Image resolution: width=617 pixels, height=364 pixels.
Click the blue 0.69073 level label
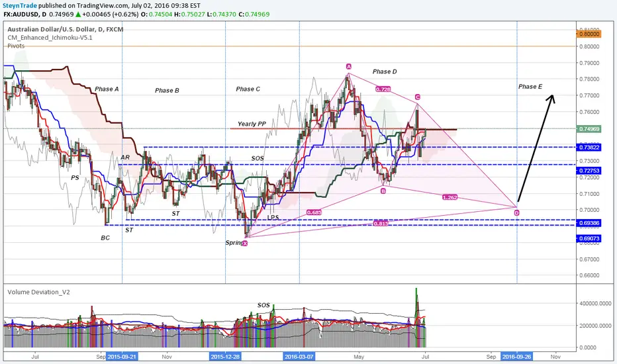pyautogui.click(x=589, y=238)
